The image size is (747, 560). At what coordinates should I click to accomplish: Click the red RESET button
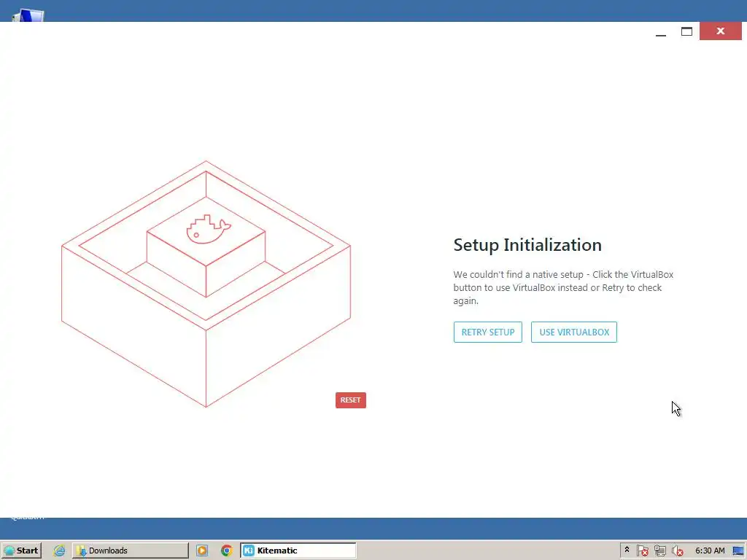(x=351, y=400)
